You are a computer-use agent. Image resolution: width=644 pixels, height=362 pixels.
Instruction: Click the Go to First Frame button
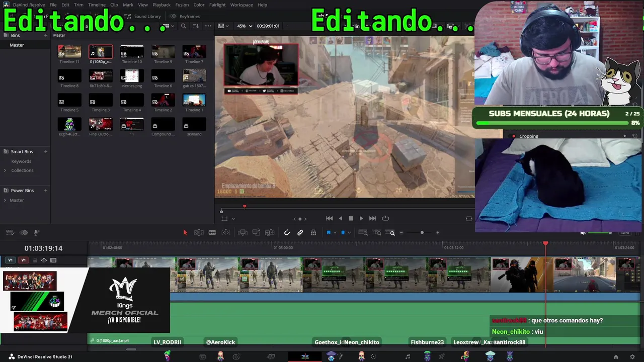click(329, 218)
